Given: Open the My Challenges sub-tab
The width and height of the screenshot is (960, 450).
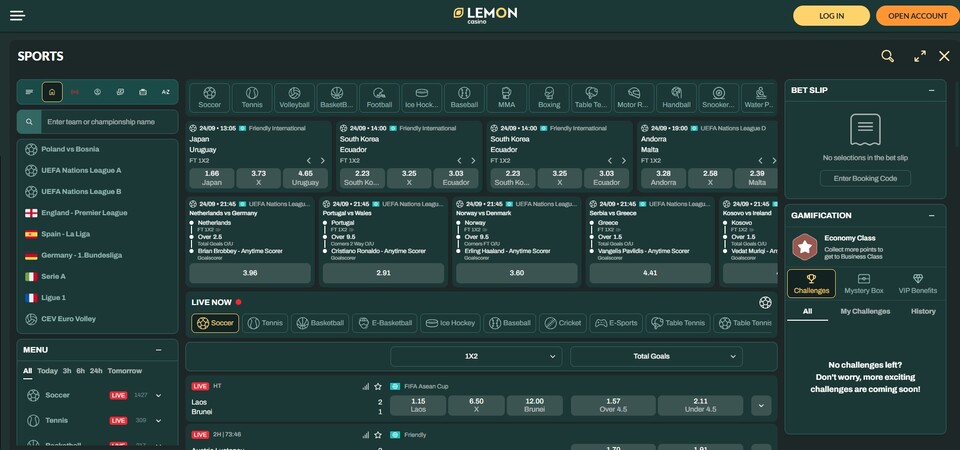Looking at the screenshot, I should [865, 311].
